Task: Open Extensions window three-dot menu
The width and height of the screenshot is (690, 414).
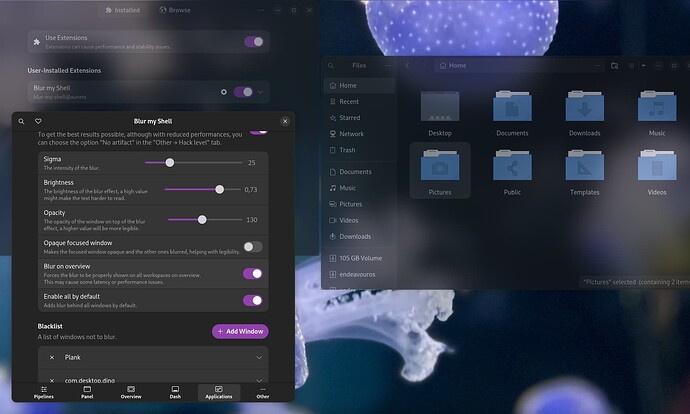Action: (x=261, y=10)
